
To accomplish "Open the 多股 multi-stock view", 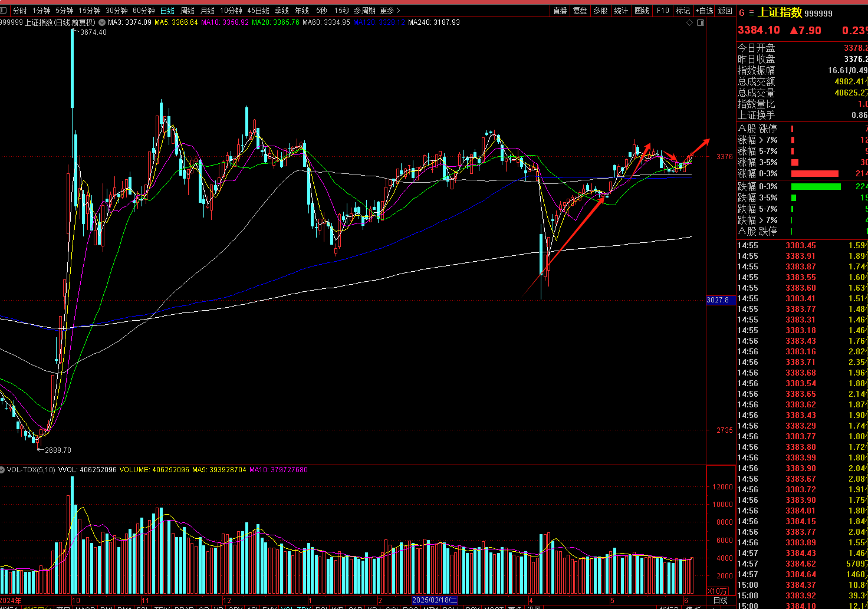I will point(600,11).
